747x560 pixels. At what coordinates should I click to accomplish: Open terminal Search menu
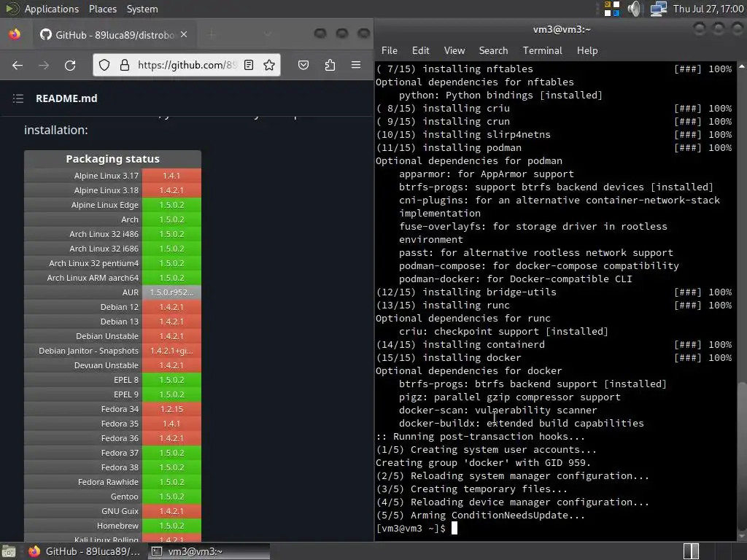(494, 50)
